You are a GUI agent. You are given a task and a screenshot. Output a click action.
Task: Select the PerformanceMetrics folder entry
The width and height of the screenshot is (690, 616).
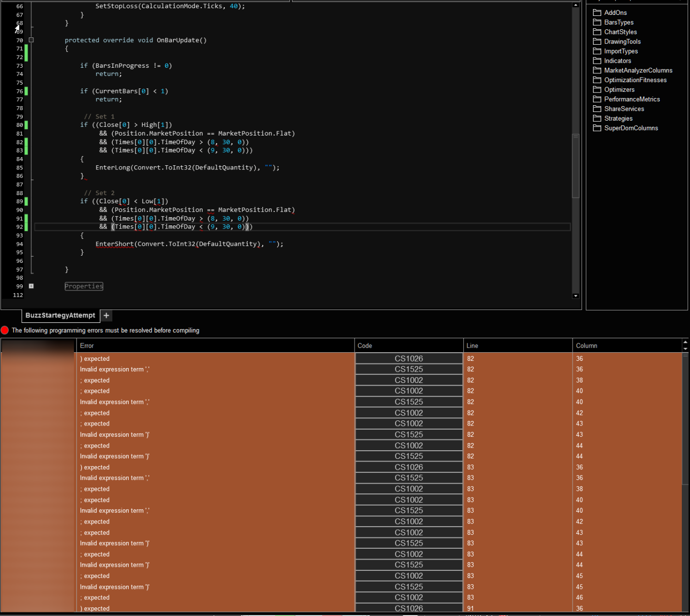632,100
